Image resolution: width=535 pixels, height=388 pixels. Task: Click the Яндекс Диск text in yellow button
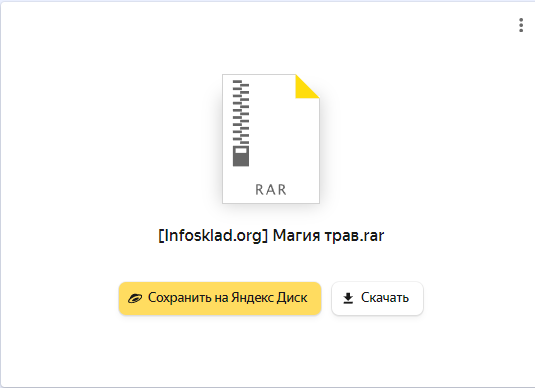click(x=269, y=298)
